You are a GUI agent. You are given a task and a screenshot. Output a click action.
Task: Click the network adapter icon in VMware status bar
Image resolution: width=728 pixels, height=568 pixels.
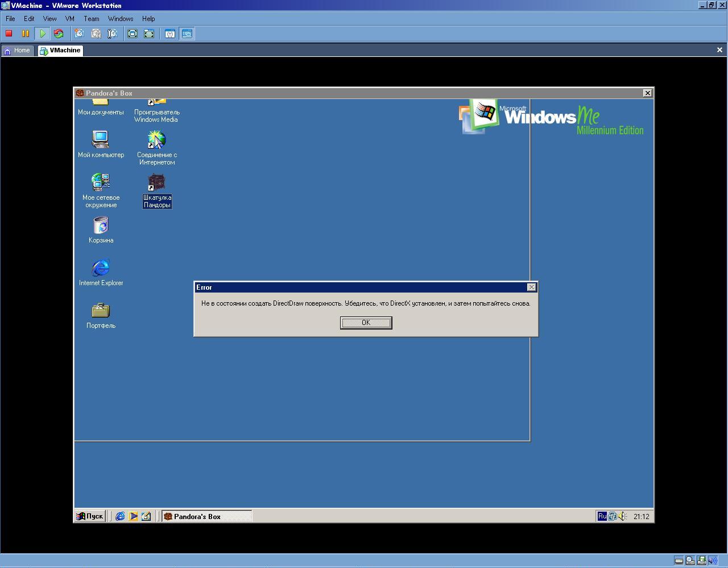point(701,561)
